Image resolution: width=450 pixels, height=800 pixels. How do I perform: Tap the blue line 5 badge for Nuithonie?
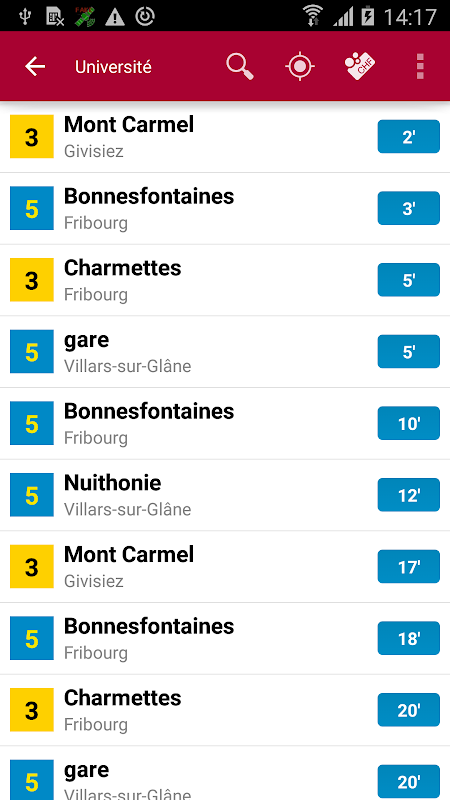pos(32,495)
